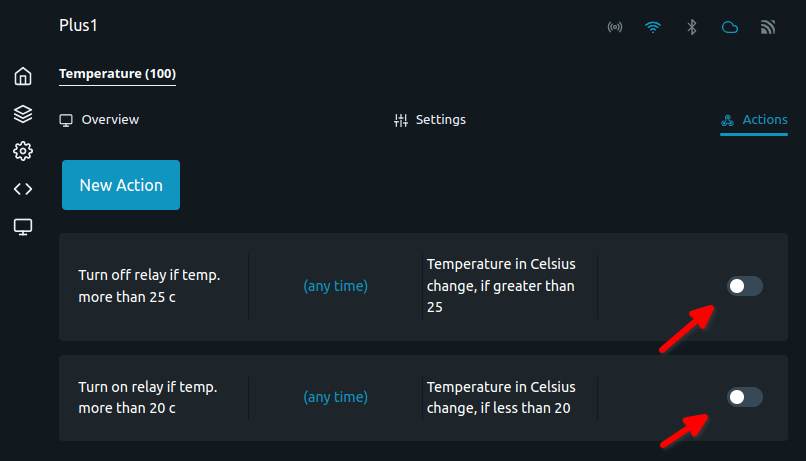806x461 pixels.
Task: Enable the 'Turn on relay' action toggle
Action: [745, 397]
